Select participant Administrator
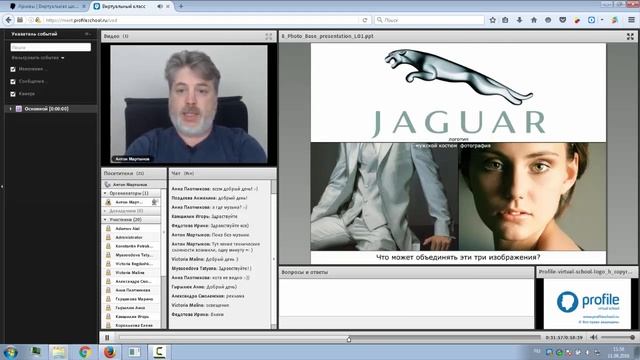Viewport: 640px width, 360px height. (x=131, y=237)
